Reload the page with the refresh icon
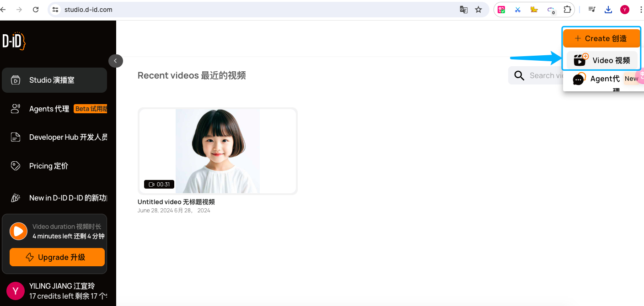The height and width of the screenshot is (306, 644). tap(36, 10)
